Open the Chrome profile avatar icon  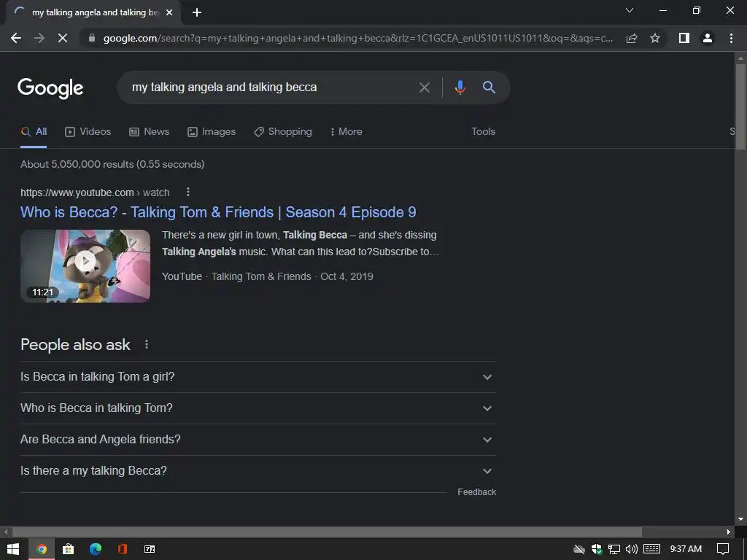[x=708, y=38]
